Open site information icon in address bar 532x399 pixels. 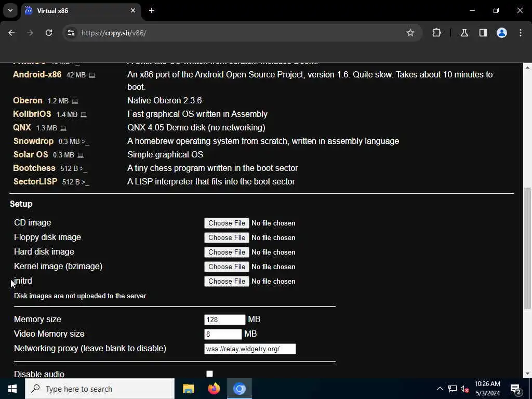coord(71,33)
